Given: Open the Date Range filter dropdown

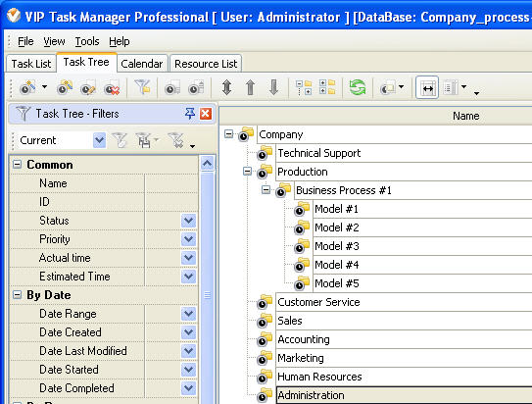Looking at the screenshot, I should tap(188, 314).
